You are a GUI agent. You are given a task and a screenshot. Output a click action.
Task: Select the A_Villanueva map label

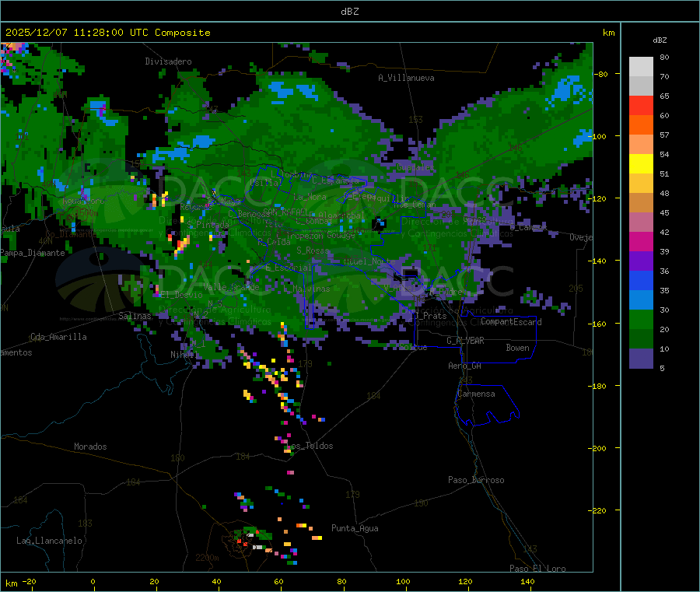(406, 78)
